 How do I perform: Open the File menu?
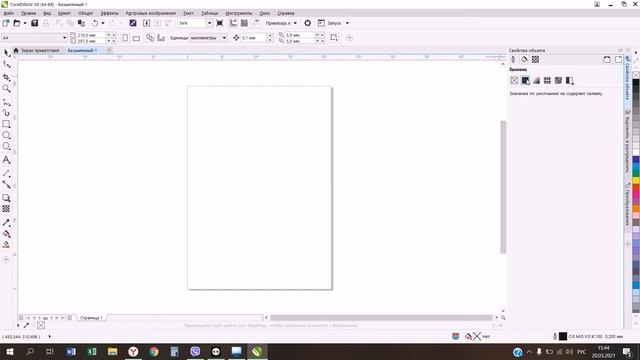coord(9,13)
